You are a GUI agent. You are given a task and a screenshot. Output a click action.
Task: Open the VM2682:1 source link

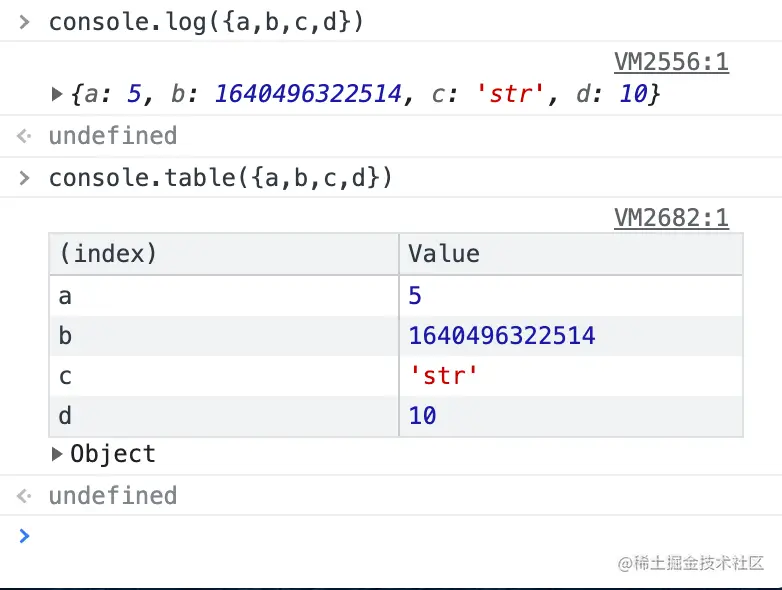[671, 218]
